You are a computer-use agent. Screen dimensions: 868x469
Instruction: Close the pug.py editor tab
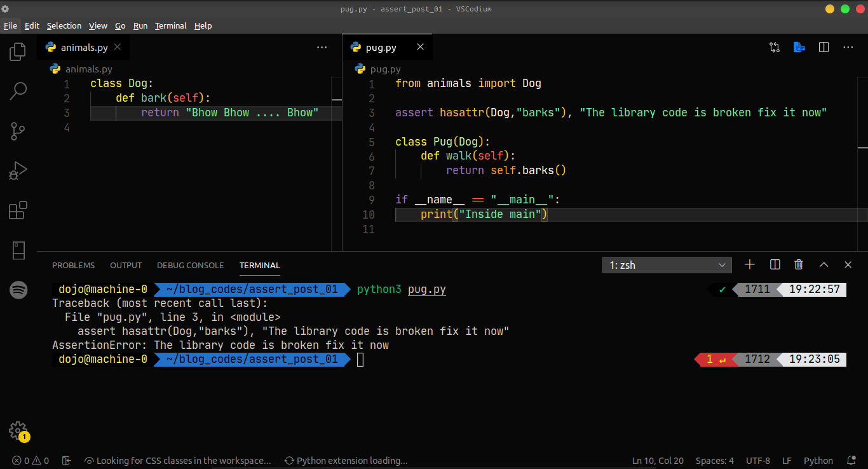point(420,47)
